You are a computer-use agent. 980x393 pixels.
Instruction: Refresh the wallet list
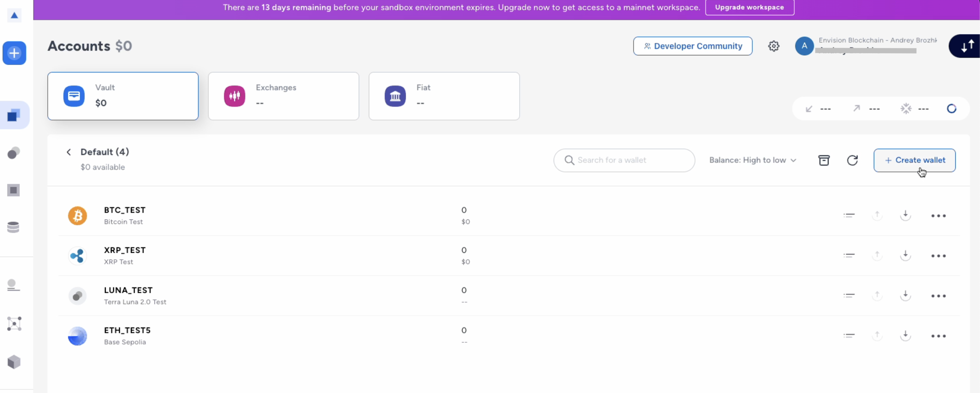point(852,160)
